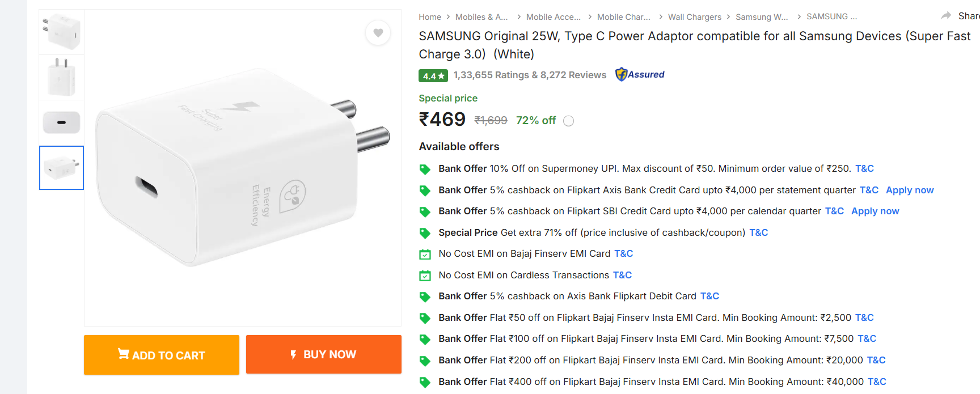Click the Flipkart Assured badge
The width and height of the screenshot is (980, 394).
tap(640, 74)
